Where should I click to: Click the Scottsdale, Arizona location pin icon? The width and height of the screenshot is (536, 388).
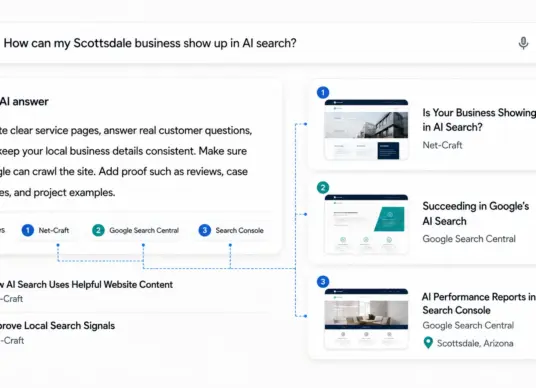tap(428, 343)
